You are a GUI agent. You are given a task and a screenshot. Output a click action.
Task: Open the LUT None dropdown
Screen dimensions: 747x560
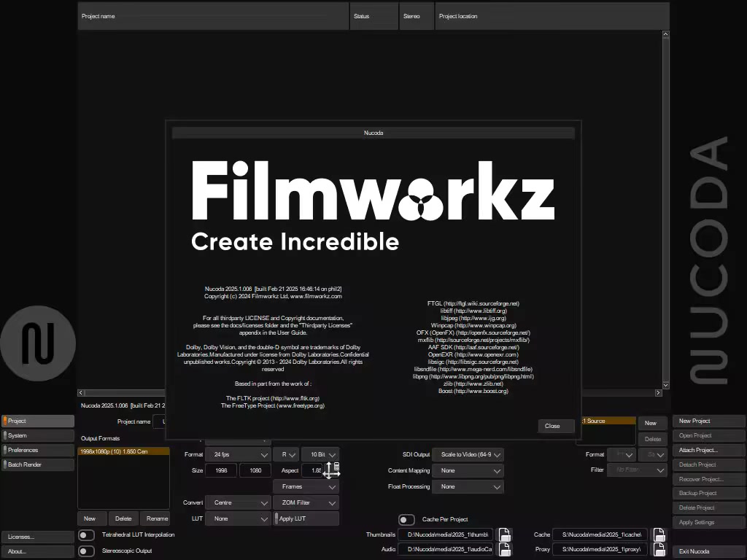click(x=239, y=518)
